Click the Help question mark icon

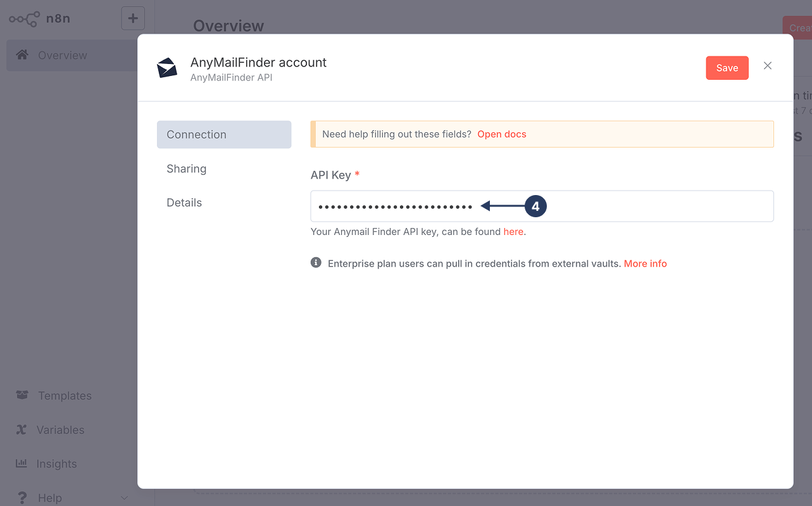coord(21,497)
